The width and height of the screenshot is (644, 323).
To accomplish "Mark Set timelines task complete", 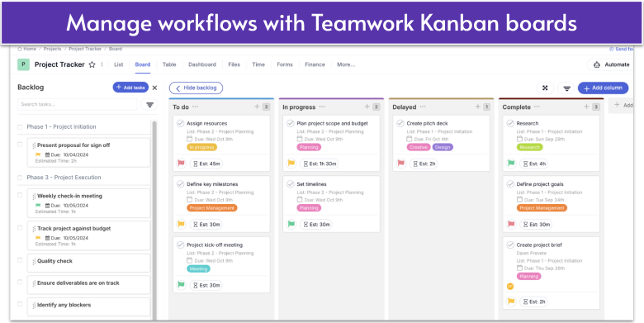I will [291, 184].
